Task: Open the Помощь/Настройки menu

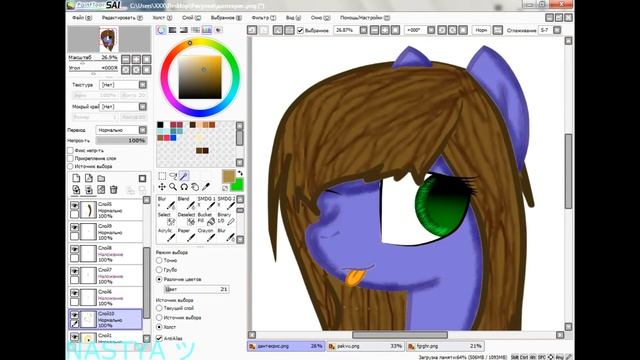Action: click(365, 18)
